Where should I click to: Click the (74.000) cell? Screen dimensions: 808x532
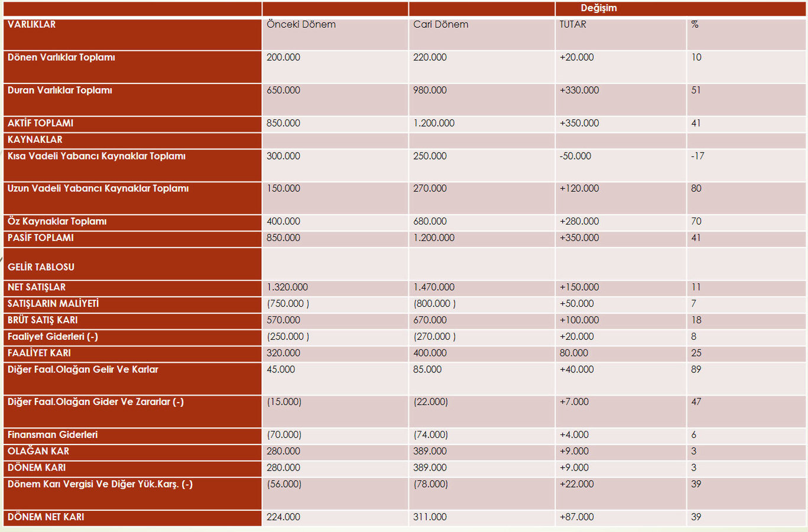(x=430, y=435)
